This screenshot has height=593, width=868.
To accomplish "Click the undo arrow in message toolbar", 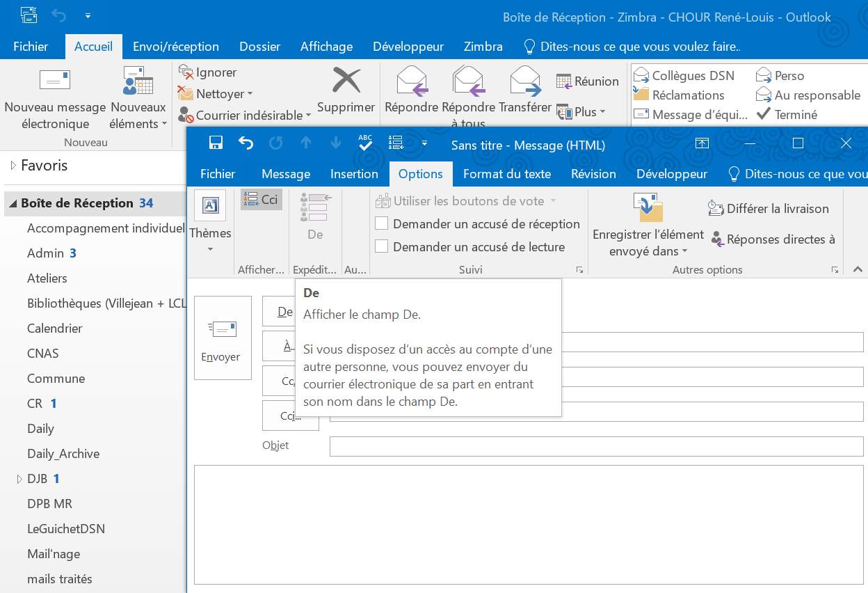I will coord(246,143).
